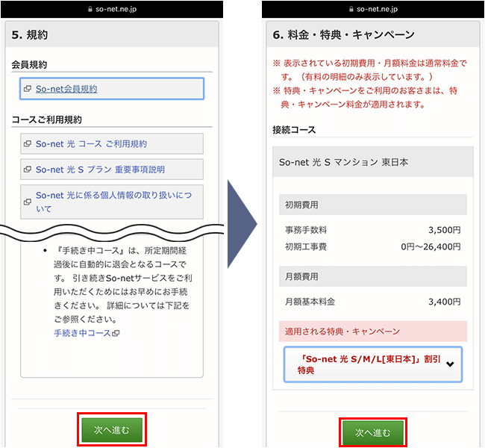Click external-link icon beside 個人情報の取り扱いについて

click(28, 202)
